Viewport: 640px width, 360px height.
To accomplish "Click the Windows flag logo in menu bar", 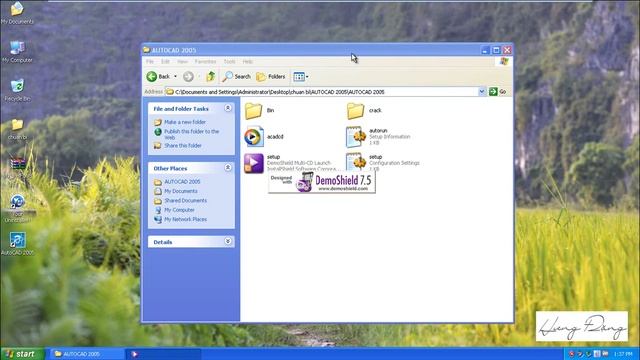I will (504, 61).
